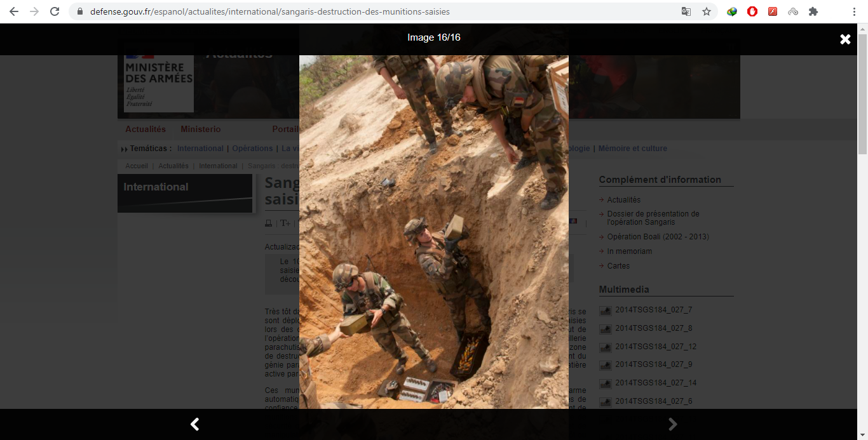Click image icon beside 2014TSGS184_027_9
868x440 pixels.
(x=605, y=366)
